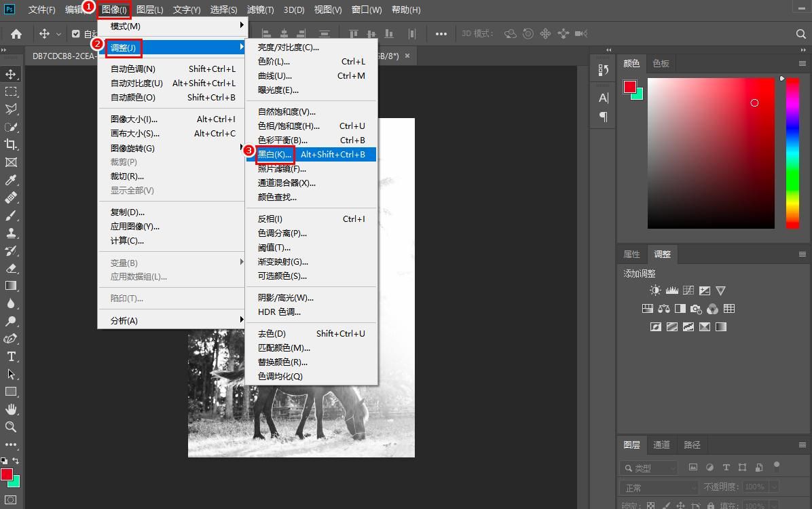Select the Zoom tool
This screenshot has height=509, width=812.
coord(11,427)
